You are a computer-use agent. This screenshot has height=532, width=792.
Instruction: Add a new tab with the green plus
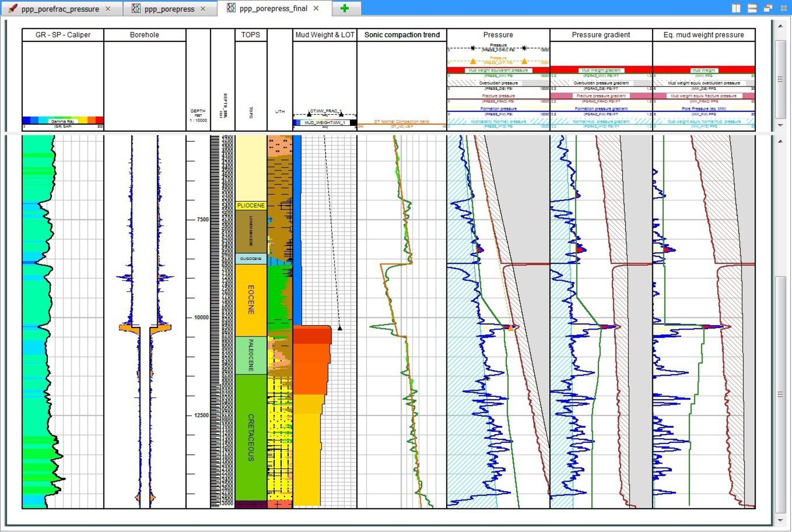click(345, 8)
